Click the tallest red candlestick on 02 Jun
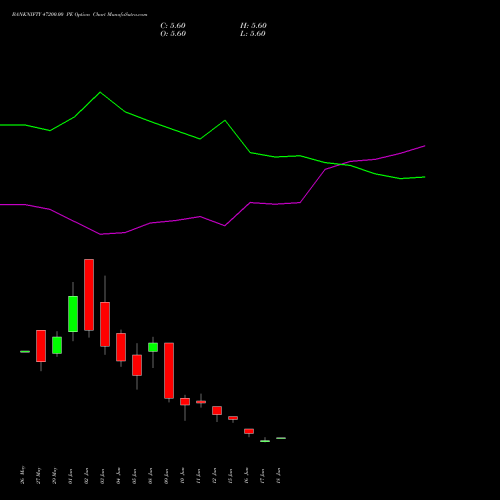 tap(89, 295)
